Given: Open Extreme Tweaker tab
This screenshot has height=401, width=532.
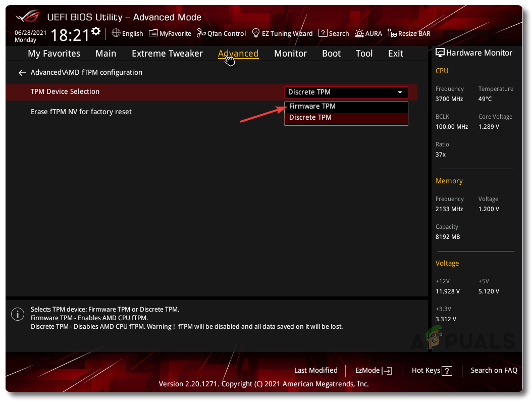Looking at the screenshot, I should click(x=167, y=54).
